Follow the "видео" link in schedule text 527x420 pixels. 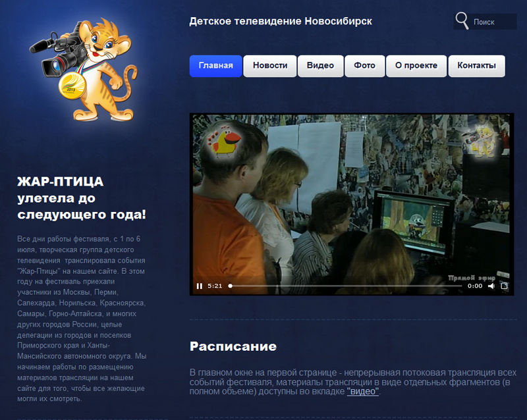click(363, 391)
